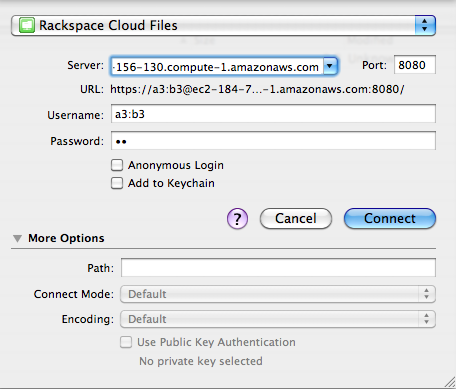Open the protocol popup stepper arrows

pyautogui.click(x=425, y=25)
